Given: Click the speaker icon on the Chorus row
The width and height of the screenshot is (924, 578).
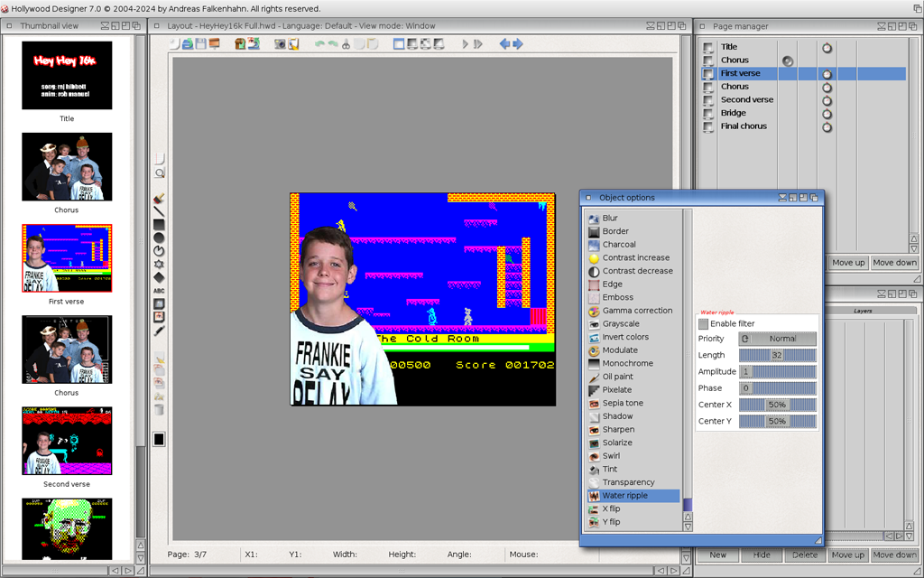Looking at the screenshot, I should pyautogui.click(x=787, y=61).
